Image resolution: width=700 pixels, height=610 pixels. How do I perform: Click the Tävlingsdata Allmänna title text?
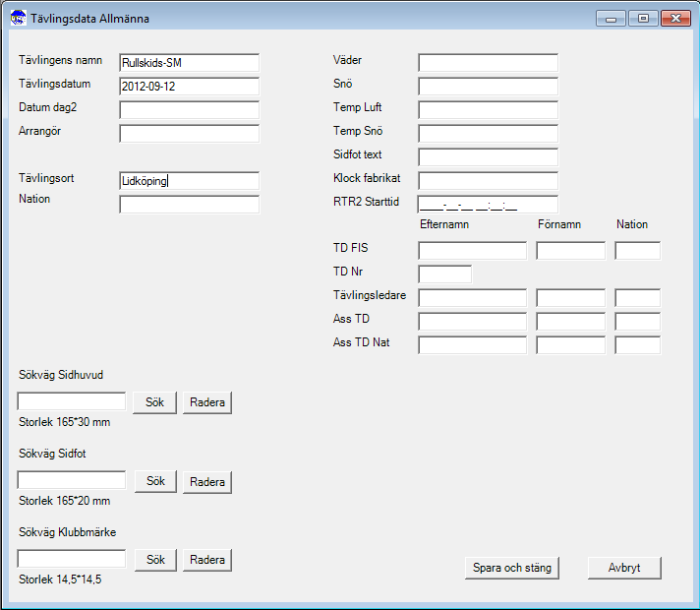click(x=89, y=19)
